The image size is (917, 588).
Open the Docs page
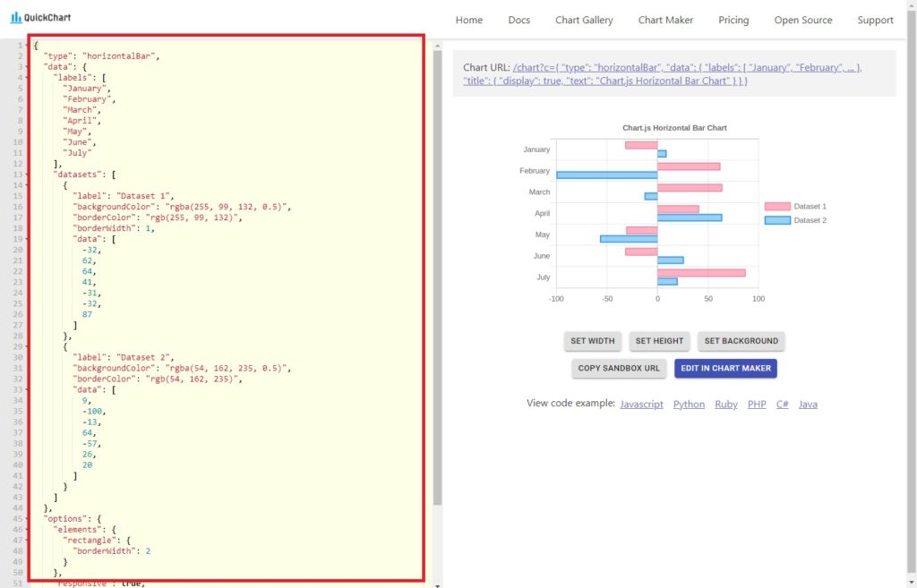[519, 20]
